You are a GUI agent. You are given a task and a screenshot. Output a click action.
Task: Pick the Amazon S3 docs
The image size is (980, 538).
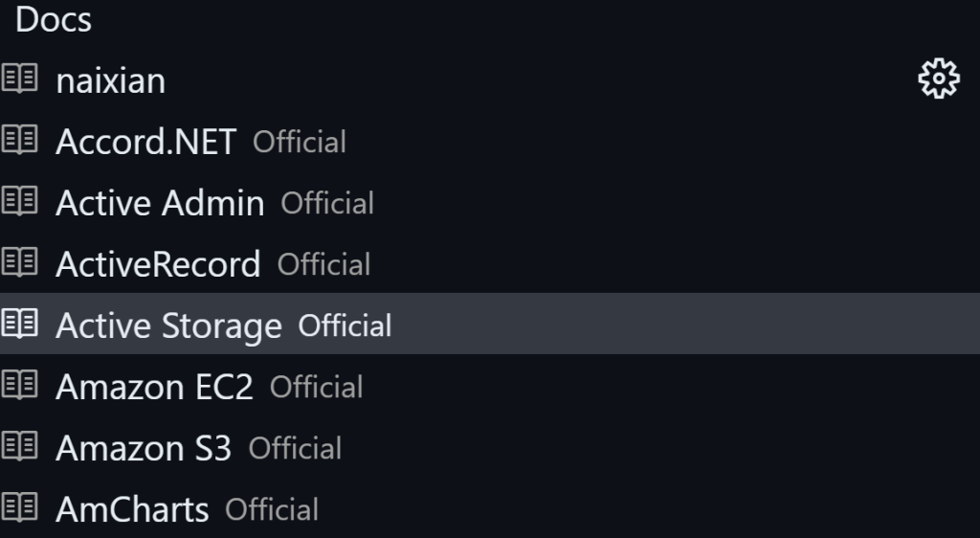(144, 448)
